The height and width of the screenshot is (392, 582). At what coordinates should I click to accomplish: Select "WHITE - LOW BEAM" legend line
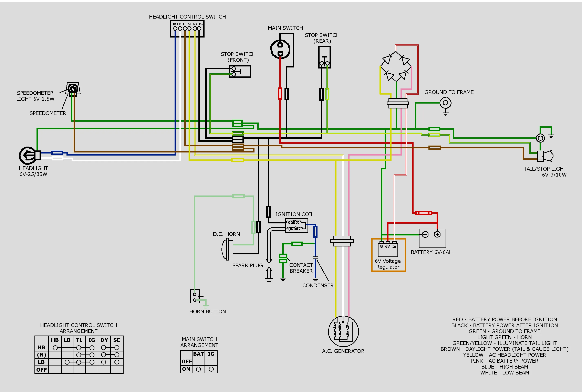point(505,373)
